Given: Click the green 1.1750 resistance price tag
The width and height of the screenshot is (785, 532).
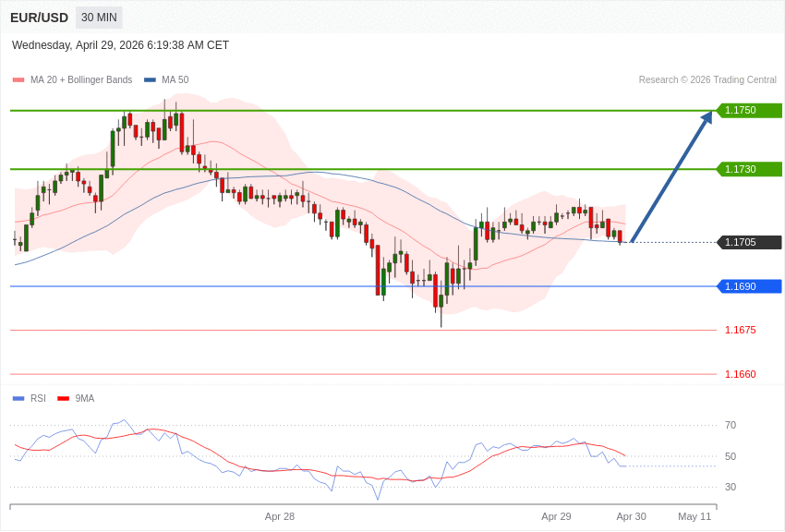Looking at the screenshot, I should tap(748, 111).
